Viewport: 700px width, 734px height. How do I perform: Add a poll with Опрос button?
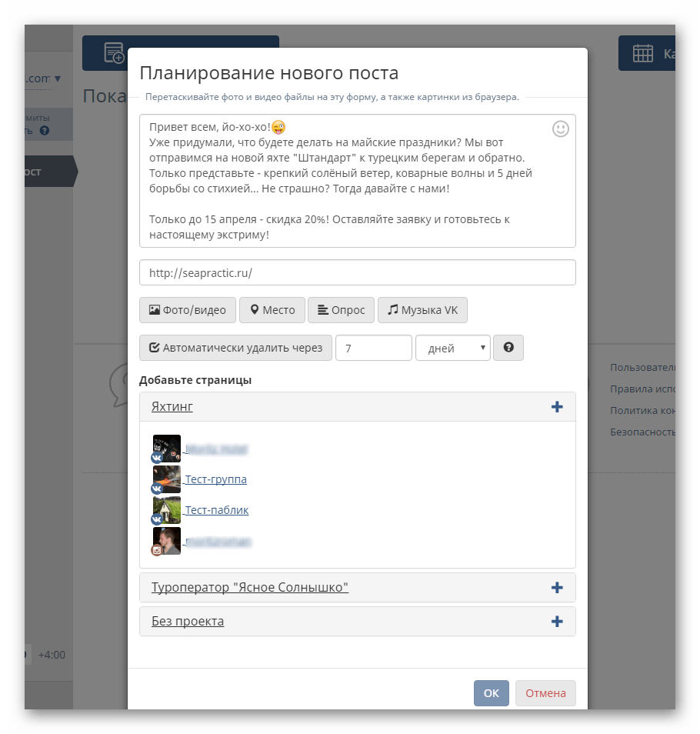pyautogui.click(x=341, y=310)
